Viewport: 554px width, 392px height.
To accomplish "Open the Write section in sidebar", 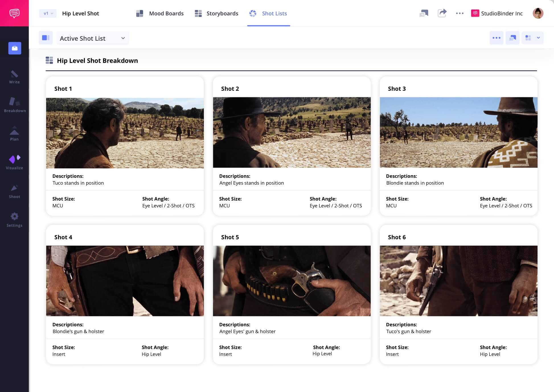I will click(14, 77).
